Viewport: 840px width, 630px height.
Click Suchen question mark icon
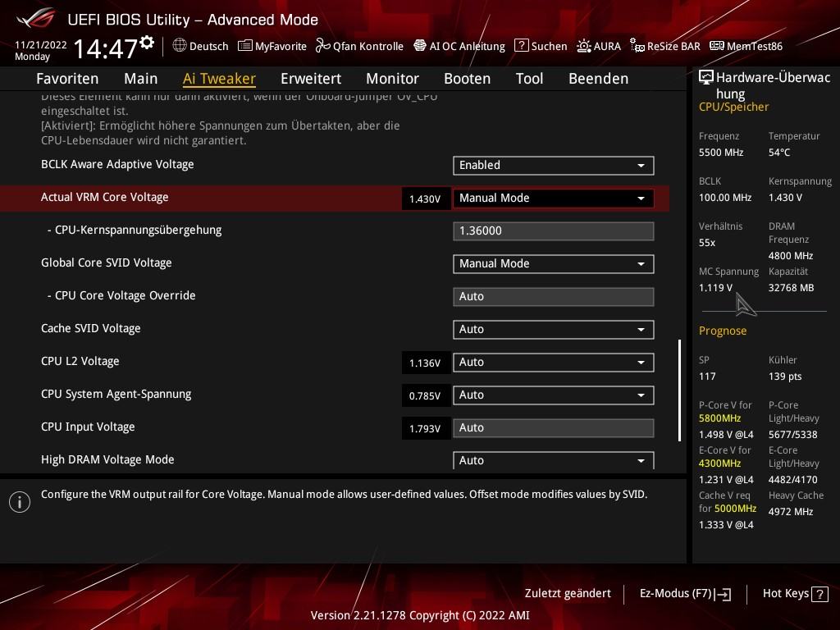point(521,46)
